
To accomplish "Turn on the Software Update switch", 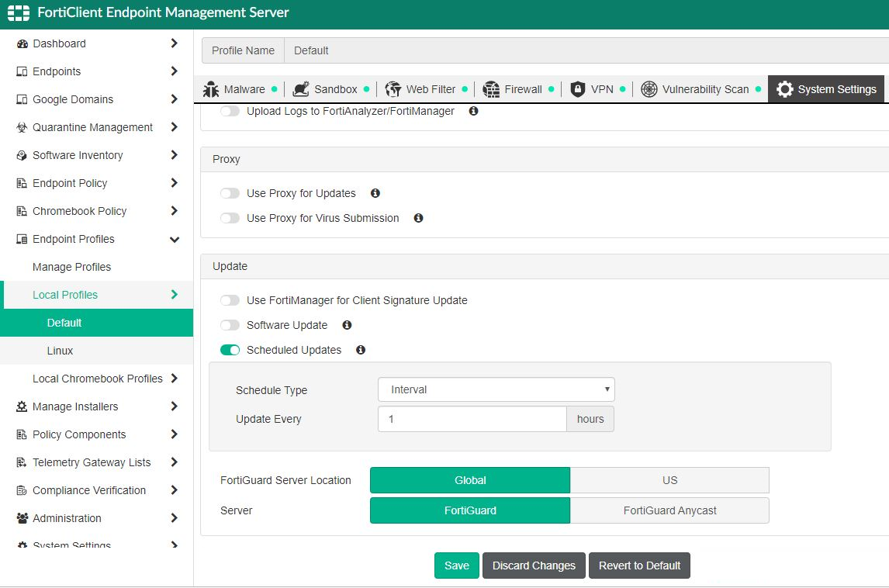I will point(230,325).
